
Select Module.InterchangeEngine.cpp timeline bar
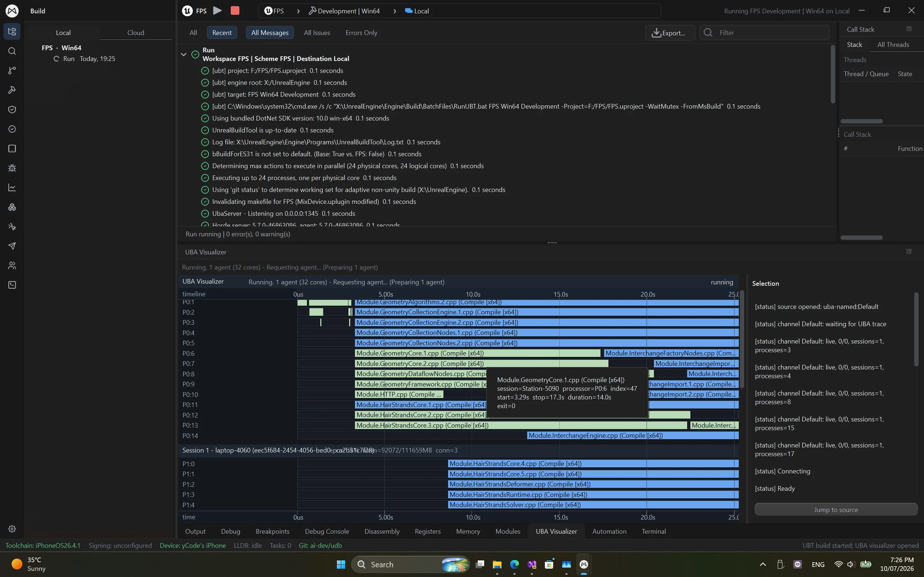[633, 436]
